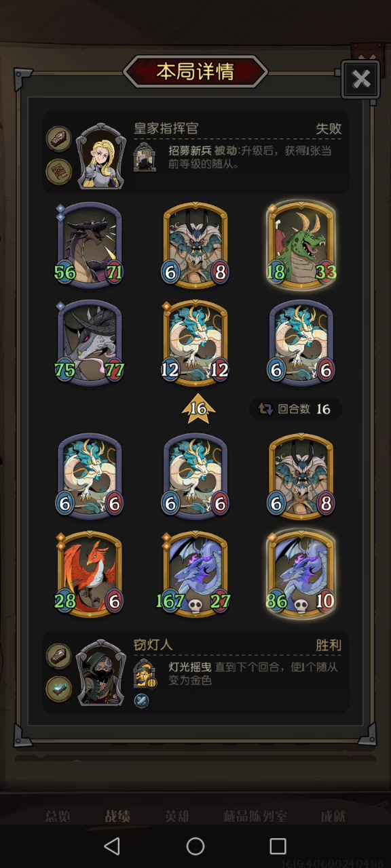
Task: Tap the golden level 16 arrow
Action: [x=198, y=409]
